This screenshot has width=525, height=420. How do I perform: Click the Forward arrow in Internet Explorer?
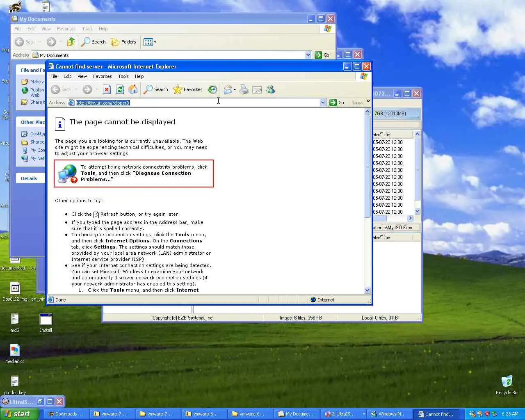tap(87, 89)
